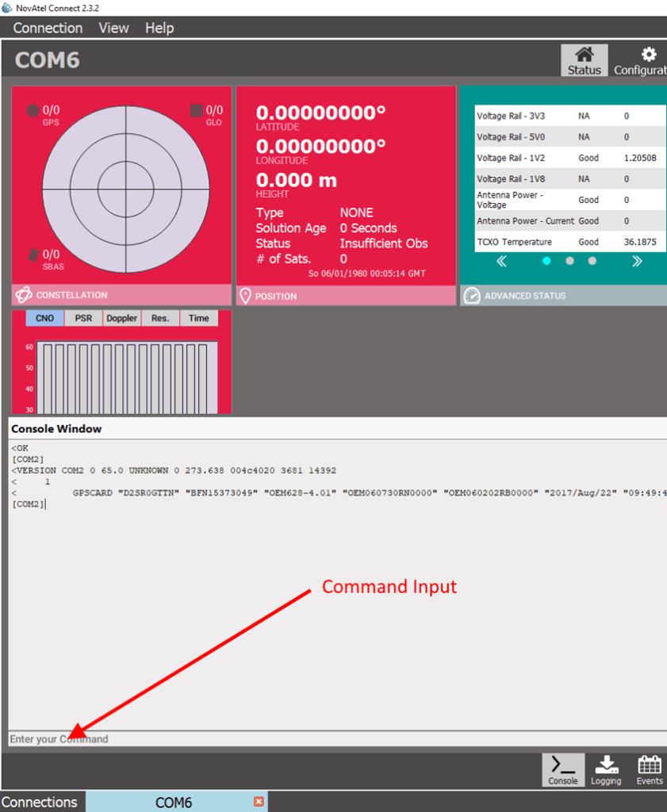Click the satellite sky plot
Image resolution: width=667 pixels, height=812 pixels.
pyautogui.click(x=126, y=190)
